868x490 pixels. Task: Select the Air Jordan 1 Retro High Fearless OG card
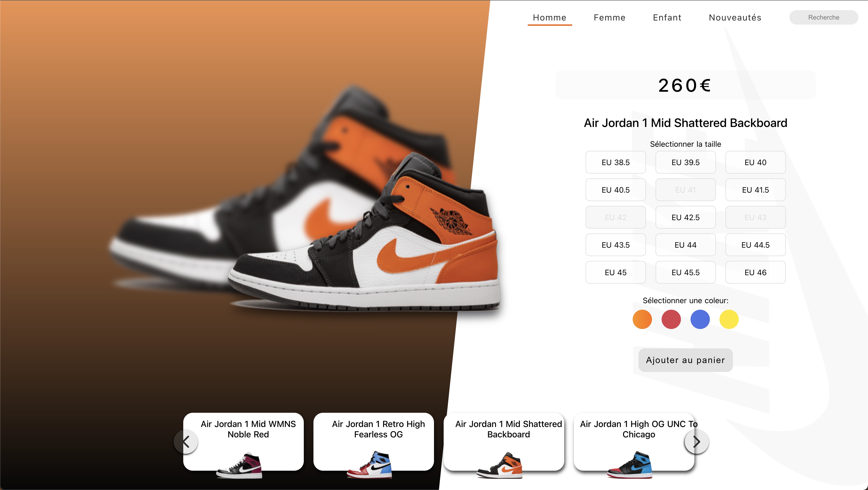[x=373, y=442]
